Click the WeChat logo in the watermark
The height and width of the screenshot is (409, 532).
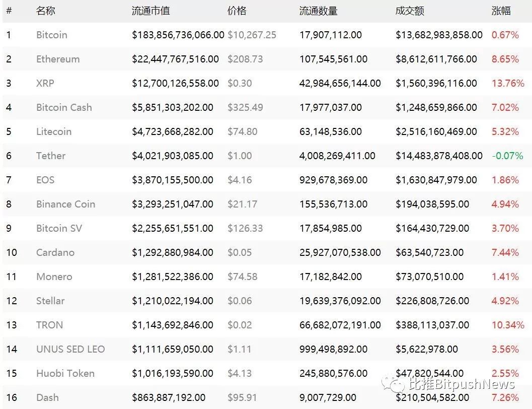tap(393, 384)
